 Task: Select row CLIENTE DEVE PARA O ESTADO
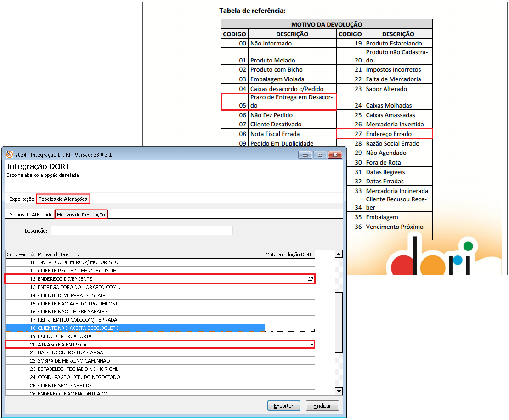160,295
